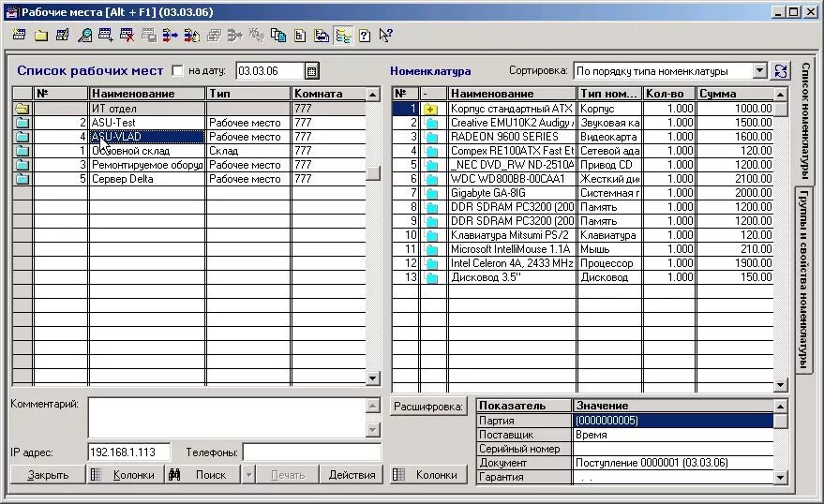The image size is (824, 504).
Task: Click the edit record pencil toolbar icon
Action: click(x=63, y=36)
